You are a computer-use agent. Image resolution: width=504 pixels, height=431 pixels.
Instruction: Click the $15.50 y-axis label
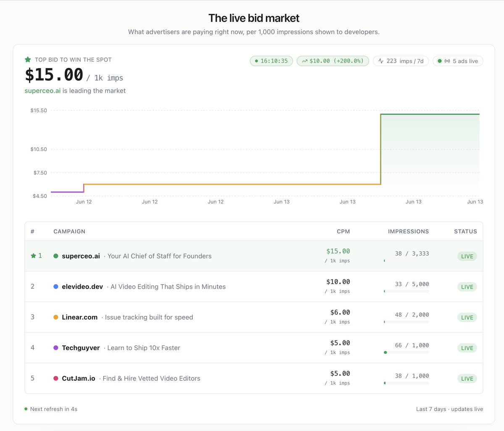click(x=39, y=110)
